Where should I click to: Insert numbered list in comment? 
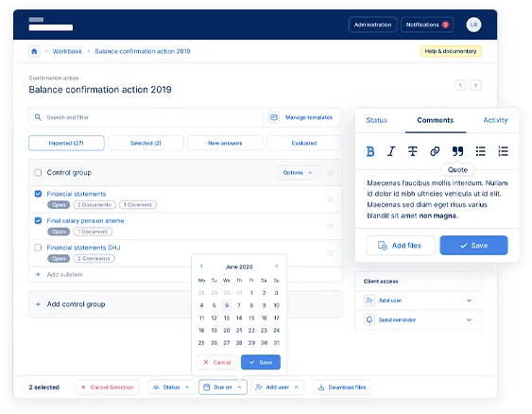[503, 151]
